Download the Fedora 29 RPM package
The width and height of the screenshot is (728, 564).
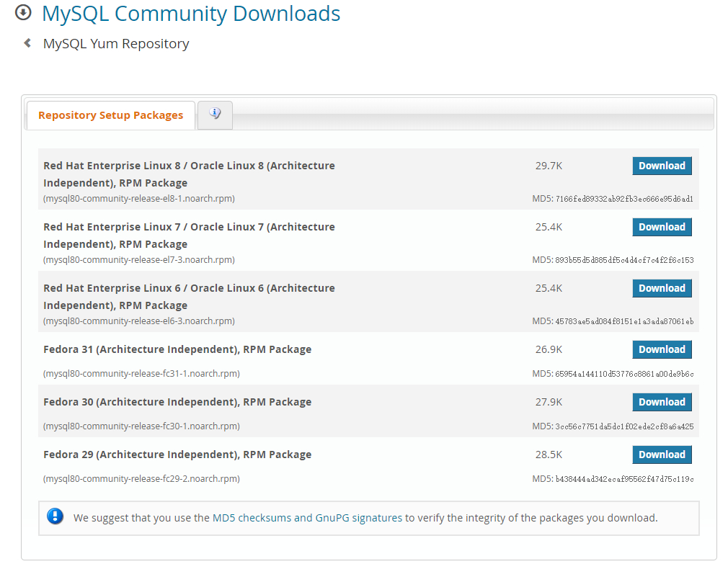pyautogui.click(x=662, y=455)
